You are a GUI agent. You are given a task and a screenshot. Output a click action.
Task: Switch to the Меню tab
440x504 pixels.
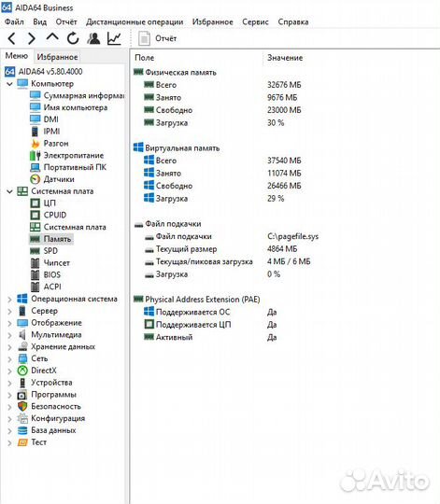click(x=17, y=56)
